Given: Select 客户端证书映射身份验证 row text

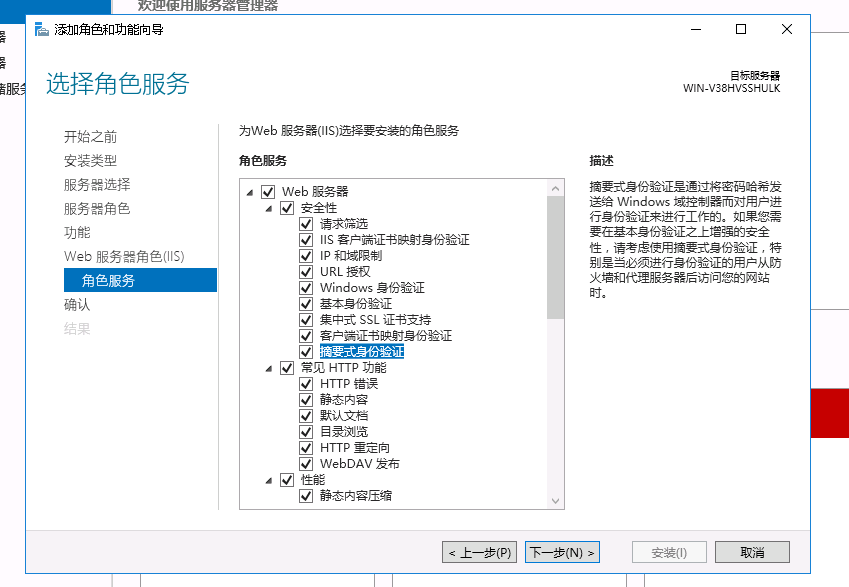Looking at the screenshot, I should click(386, 336).
